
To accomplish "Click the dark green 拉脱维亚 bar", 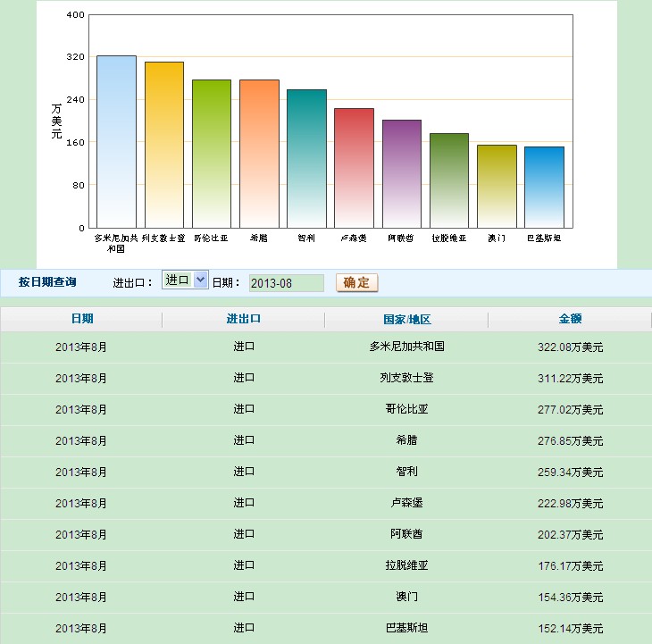I will 449,180.
